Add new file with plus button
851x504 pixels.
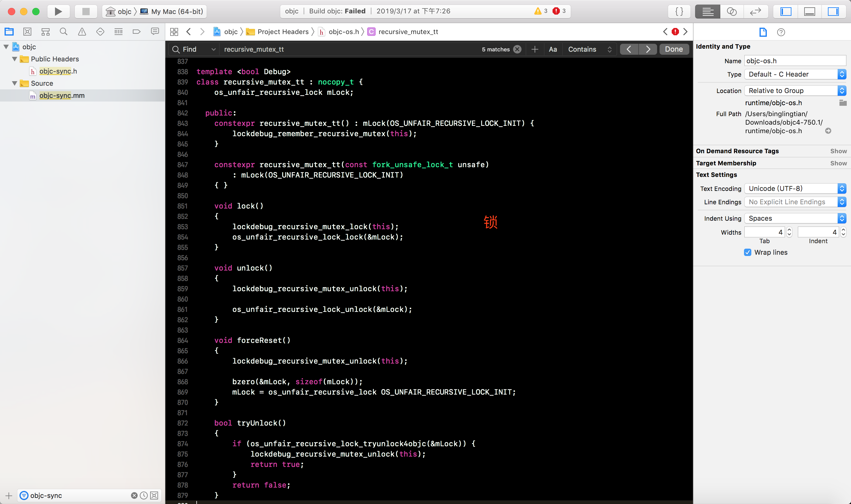point(9,495)
